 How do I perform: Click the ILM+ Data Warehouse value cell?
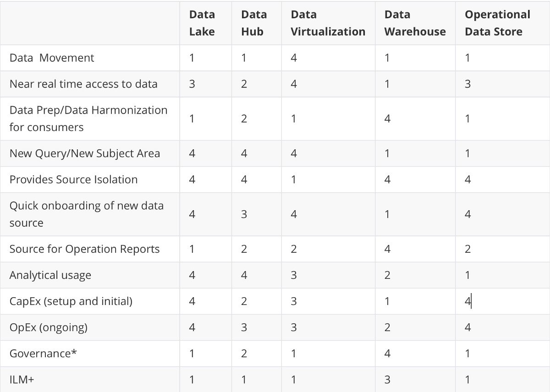coord(415,379)
